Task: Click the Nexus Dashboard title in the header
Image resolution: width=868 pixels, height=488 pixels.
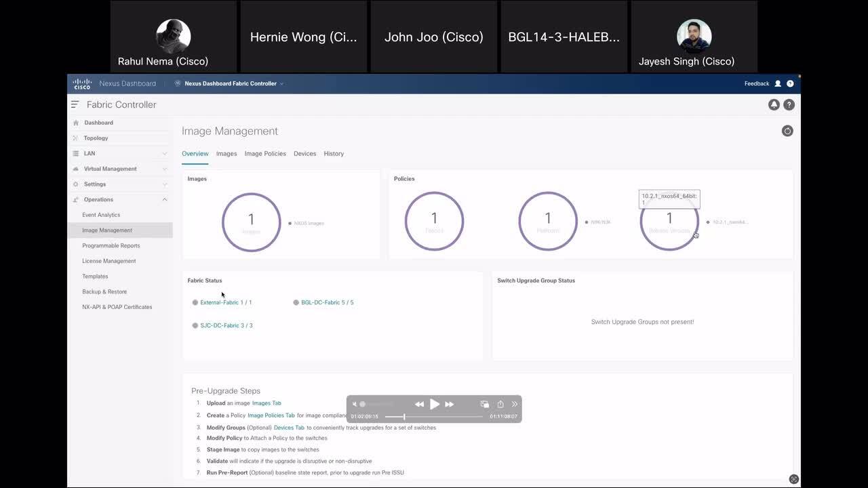Action: tap(127, 83)
